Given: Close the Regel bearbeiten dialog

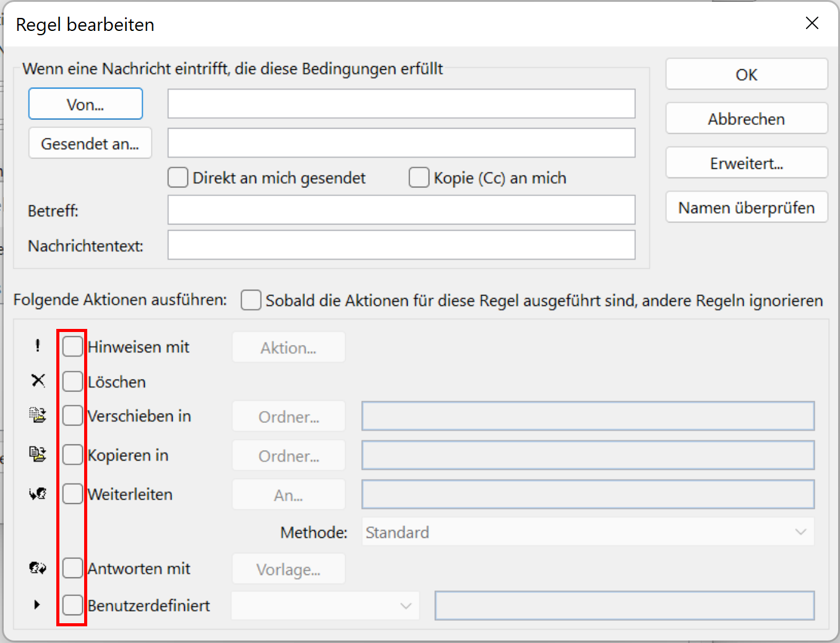Looking at the screenshot, I should point(812,23).
